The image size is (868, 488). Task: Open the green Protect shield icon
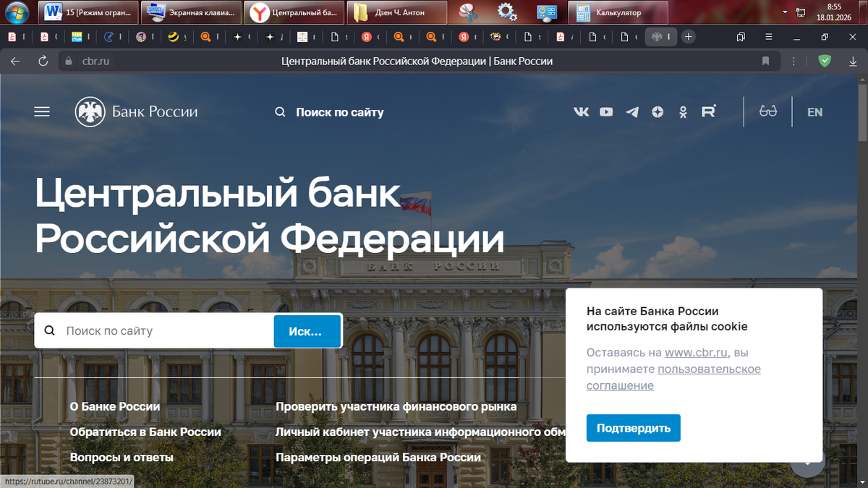pos(825,61)
